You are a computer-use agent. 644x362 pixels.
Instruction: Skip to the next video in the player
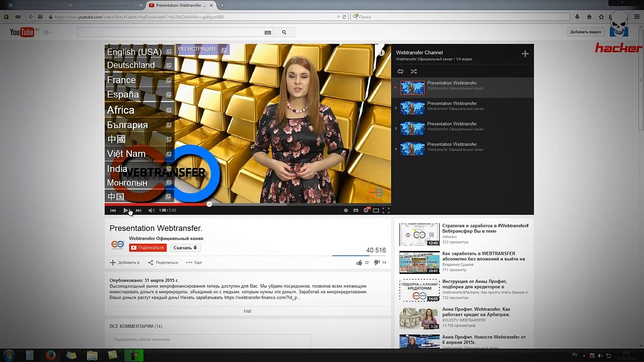pos(138,210)
